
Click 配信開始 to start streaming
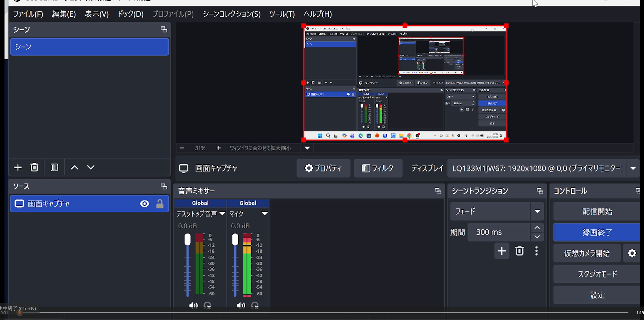(597, 212)
